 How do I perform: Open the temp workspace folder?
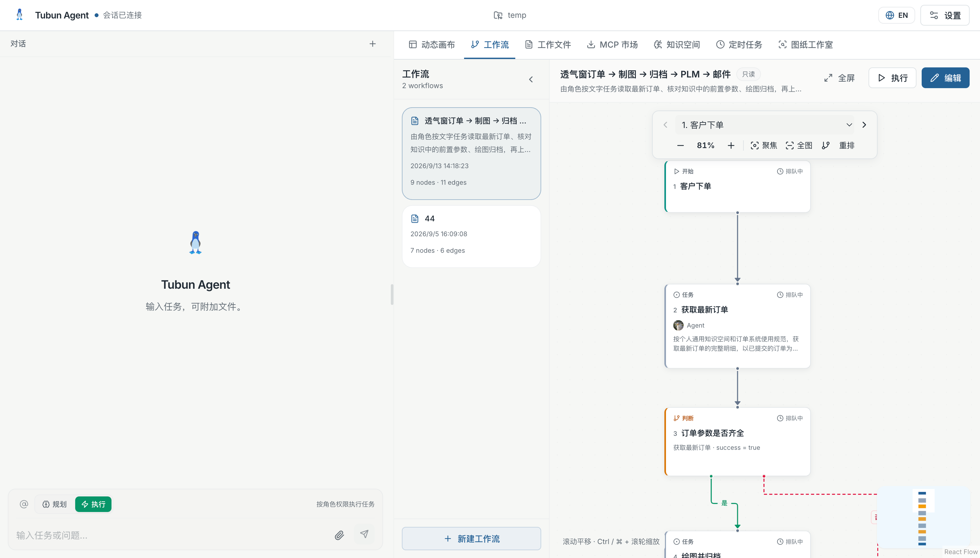coord(509,15)
